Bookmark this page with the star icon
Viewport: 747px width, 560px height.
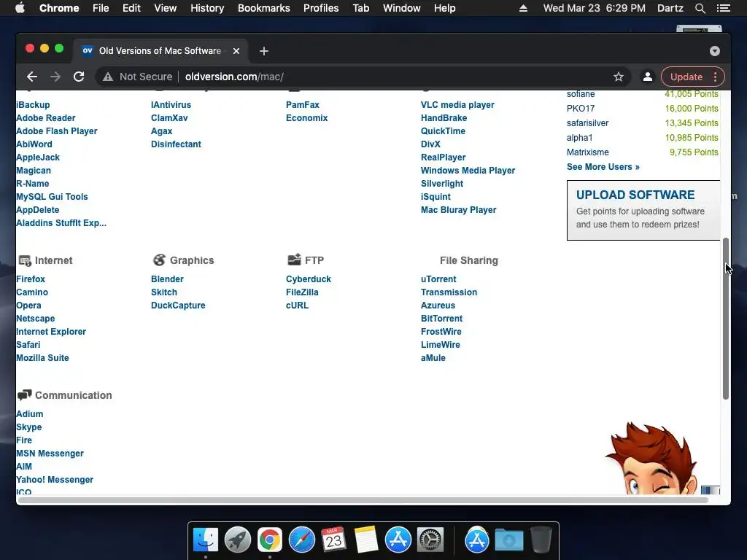(x=619, y=77)
